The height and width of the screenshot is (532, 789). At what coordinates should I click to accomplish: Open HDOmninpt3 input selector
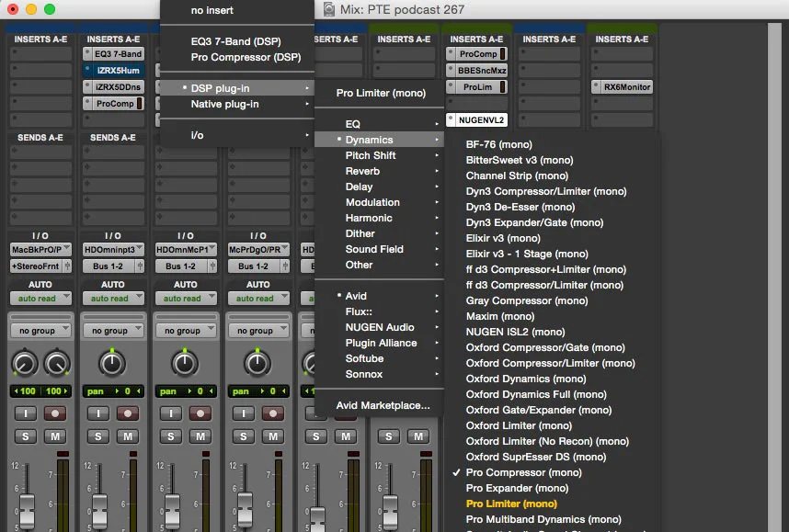pos(113,249)
